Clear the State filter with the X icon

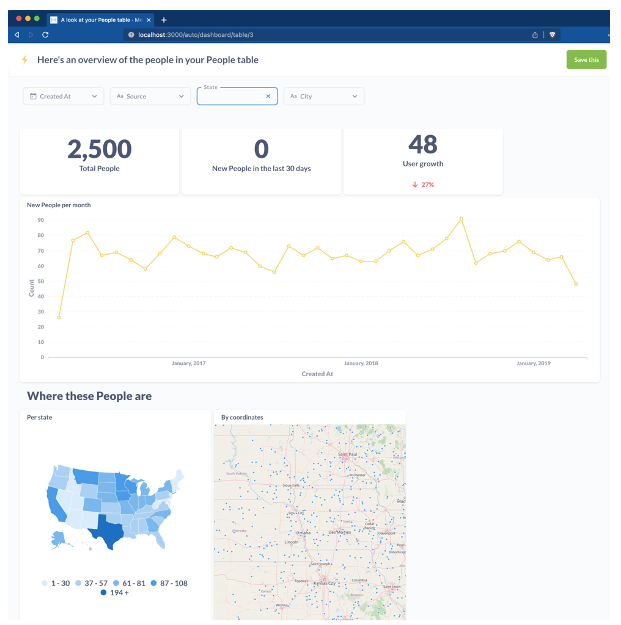point(268,96)
